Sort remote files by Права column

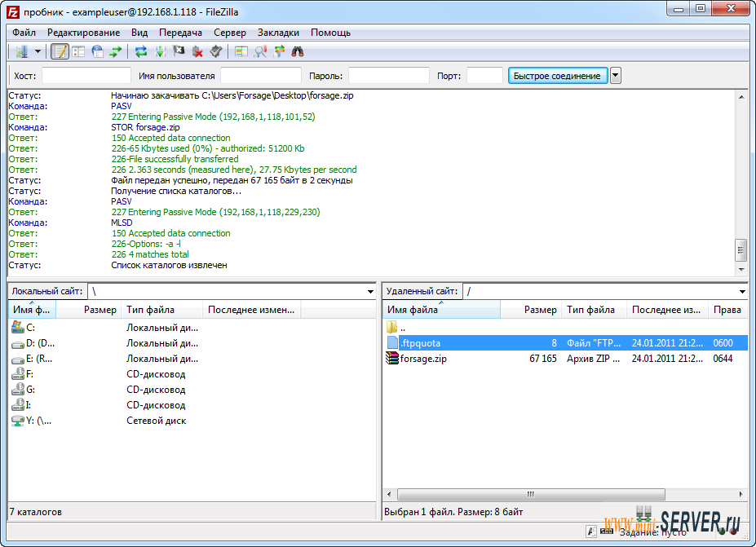pos(727,310)
